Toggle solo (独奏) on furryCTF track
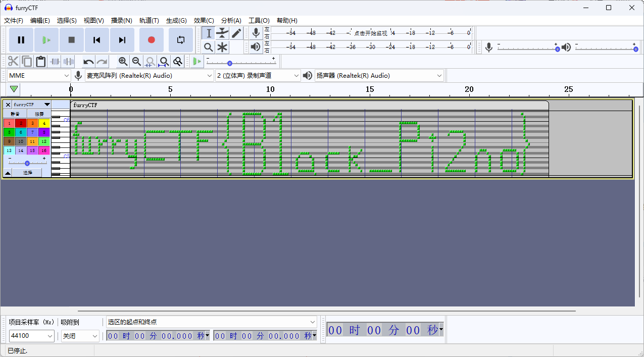This screenshot has height=357, width=644. pyautogui.click(x=39, y=114)
